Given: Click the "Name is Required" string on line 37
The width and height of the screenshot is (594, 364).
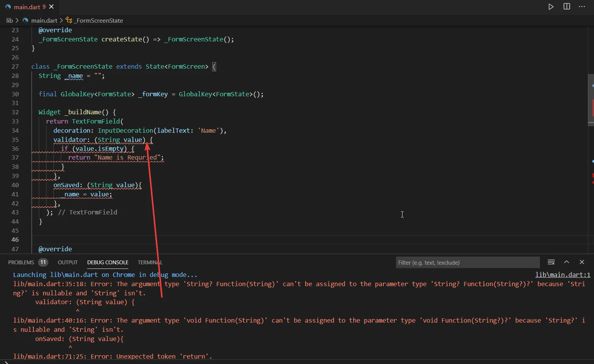Looking at the screenshot, I should 127,157.
